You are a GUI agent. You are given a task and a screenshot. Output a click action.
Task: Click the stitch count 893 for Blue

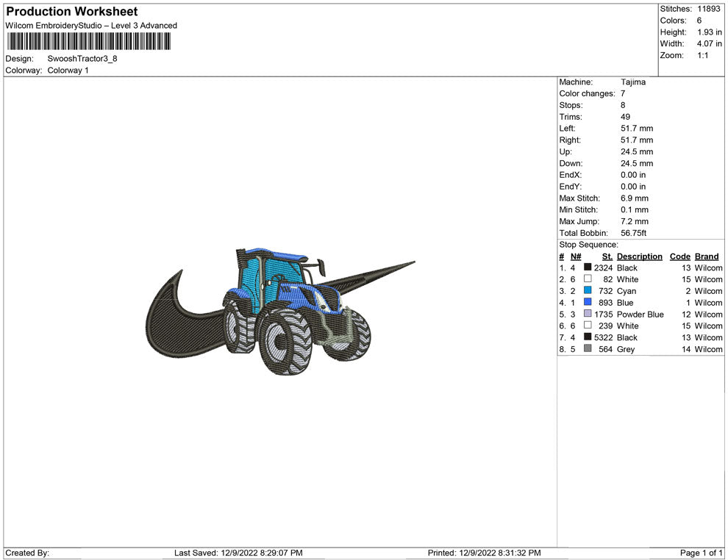click(606, 303)
